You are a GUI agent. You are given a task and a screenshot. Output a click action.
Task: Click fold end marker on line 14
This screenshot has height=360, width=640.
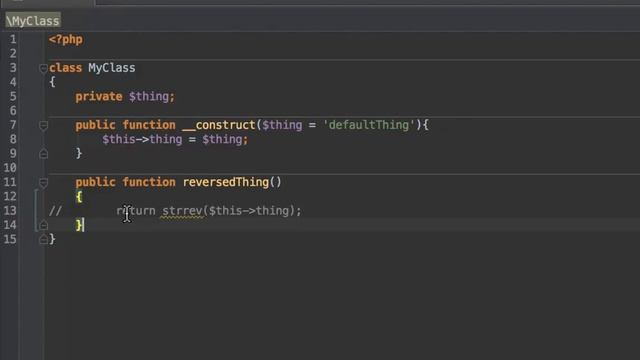pyautogui.click(x=43, y=225)
